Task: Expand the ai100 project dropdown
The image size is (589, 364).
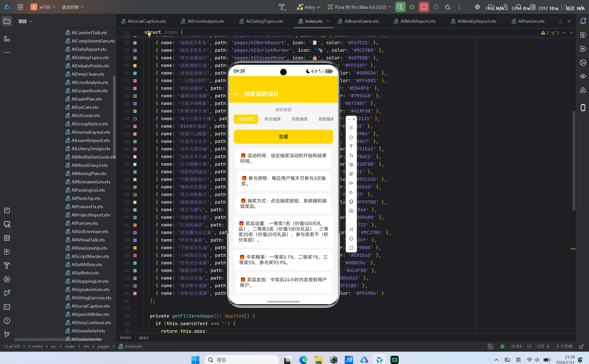Action: [43, 7]
